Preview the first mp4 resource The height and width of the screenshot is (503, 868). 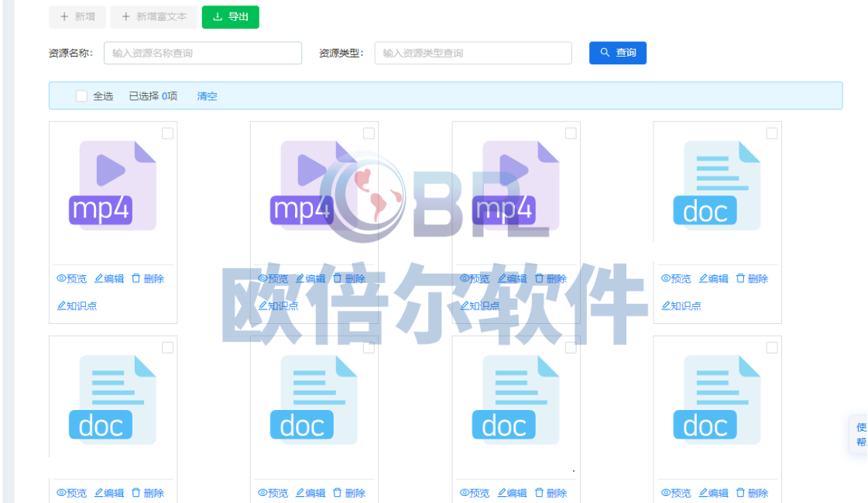coord(71,279)
